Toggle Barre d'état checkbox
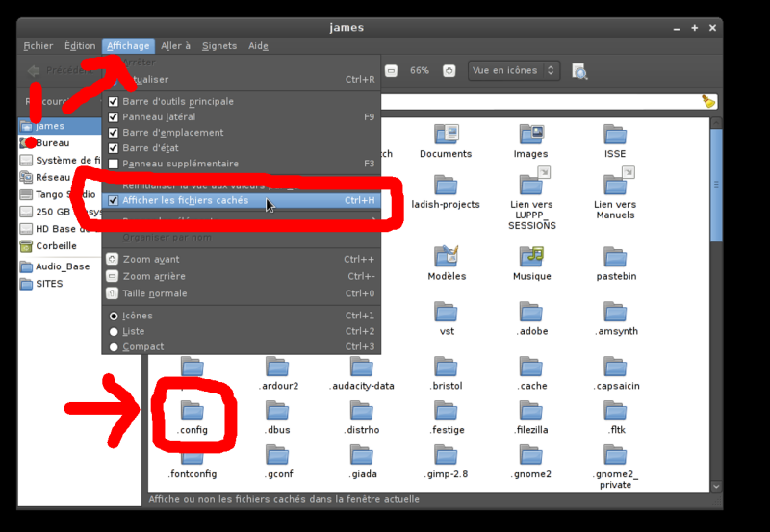Image resolution: width=770 pixels, height=532 pixels. coord(114,148)
